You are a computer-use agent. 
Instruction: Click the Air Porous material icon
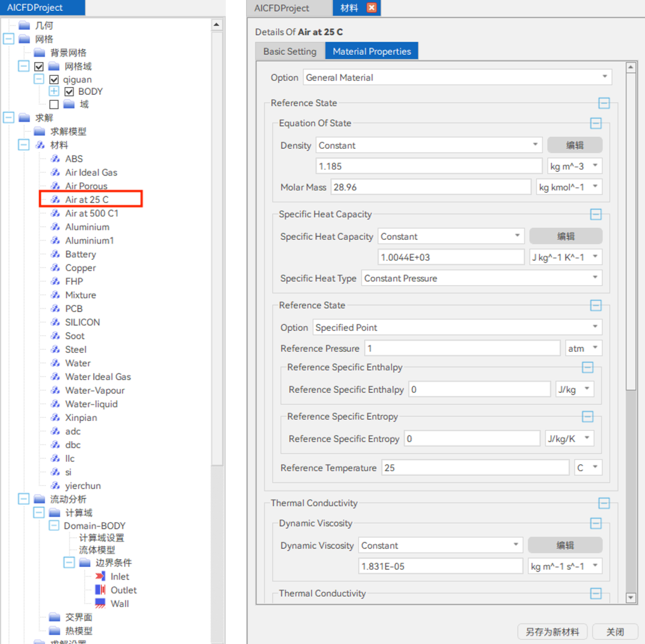55,186
